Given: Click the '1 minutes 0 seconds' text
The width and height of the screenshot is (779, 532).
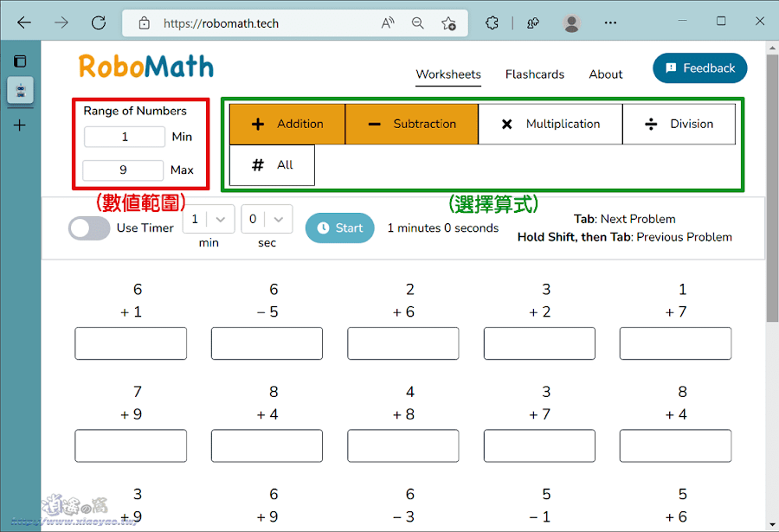Looking at the screenshot, I should click(x=442, y=228).
